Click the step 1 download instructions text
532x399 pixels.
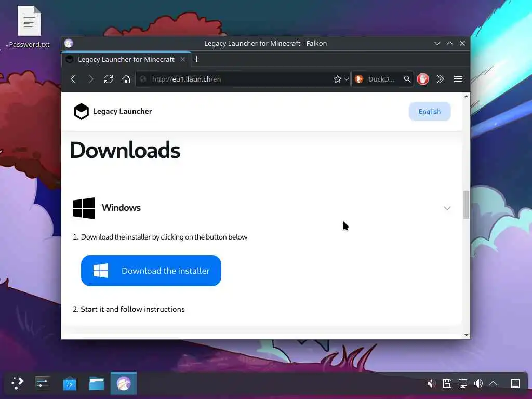click(164, 237)
